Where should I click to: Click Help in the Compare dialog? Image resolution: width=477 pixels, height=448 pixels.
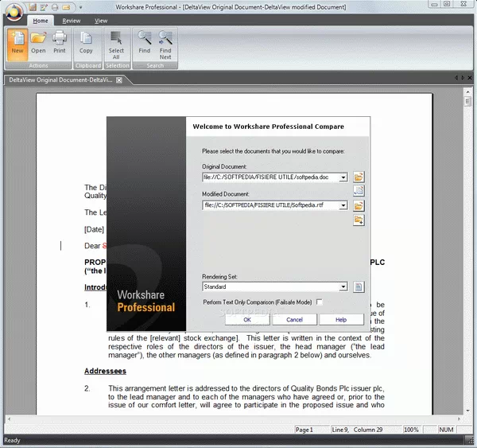click(x=341, y=319)
